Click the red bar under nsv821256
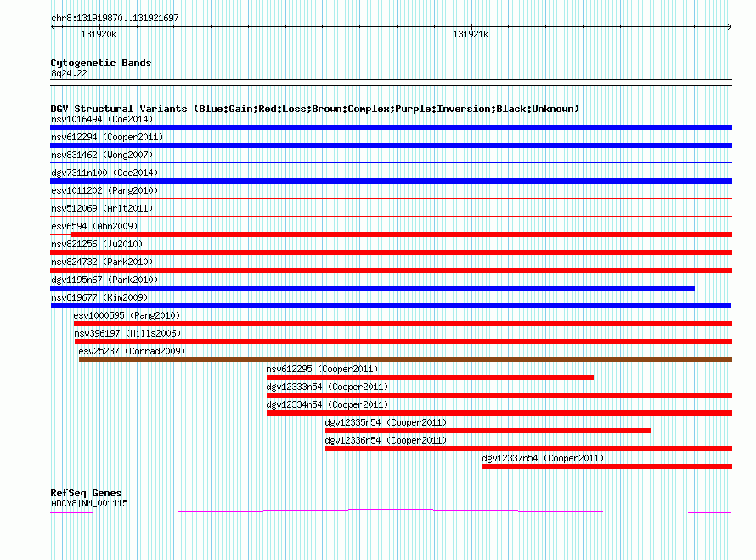Image resolution: width=756 pixels, height=560 pixels. pyautogui.click(x=391, y=252)
